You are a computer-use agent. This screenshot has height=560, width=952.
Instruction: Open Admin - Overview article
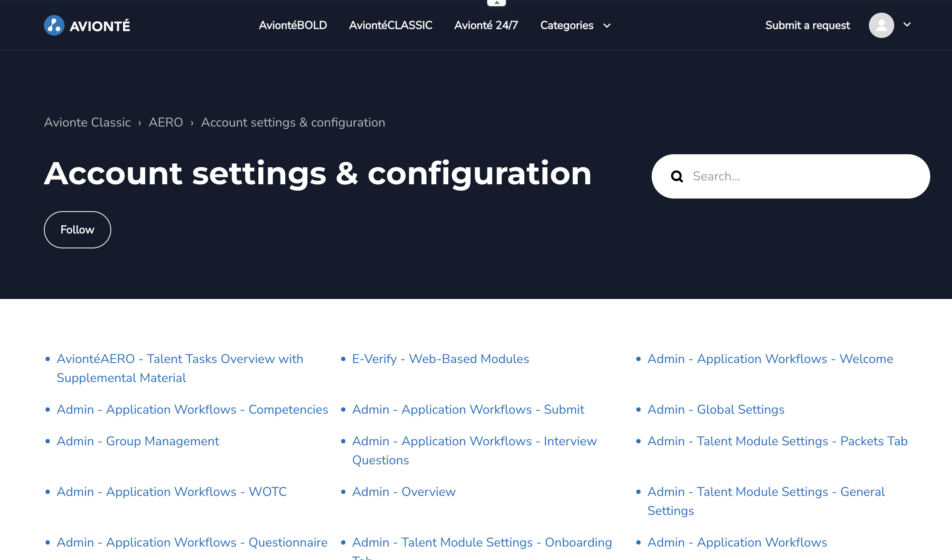[404, 492]
